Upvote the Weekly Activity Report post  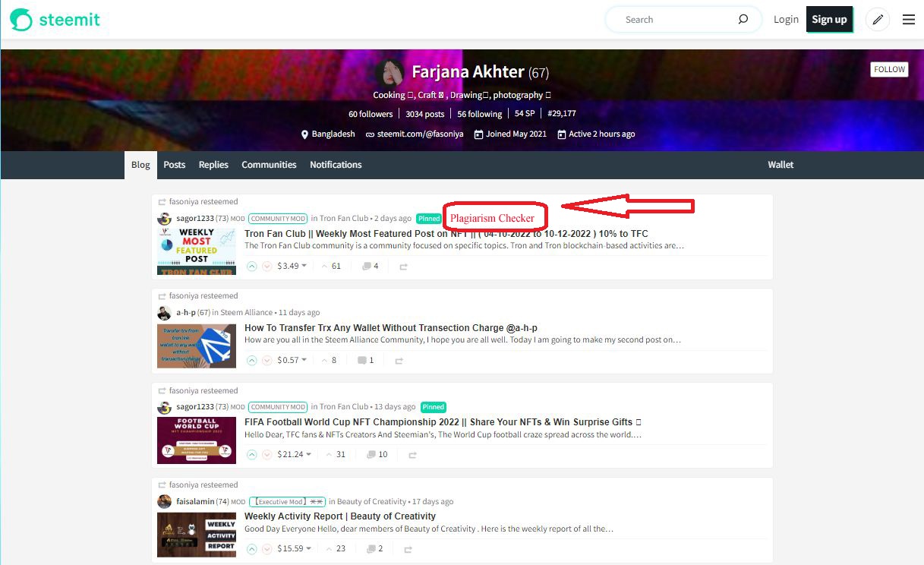point(252,548)
